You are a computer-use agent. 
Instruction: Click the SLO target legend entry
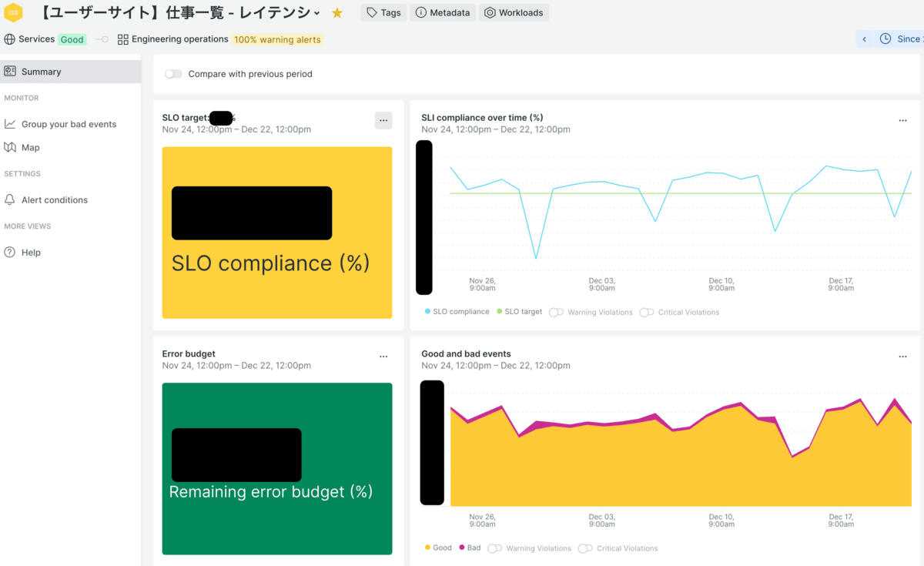[520, 312]
